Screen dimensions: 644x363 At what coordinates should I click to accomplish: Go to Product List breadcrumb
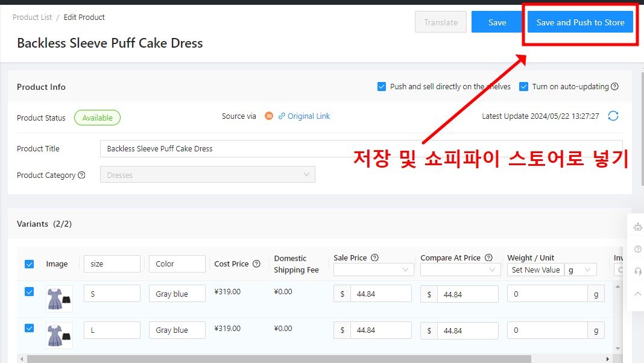coord(32,17)
